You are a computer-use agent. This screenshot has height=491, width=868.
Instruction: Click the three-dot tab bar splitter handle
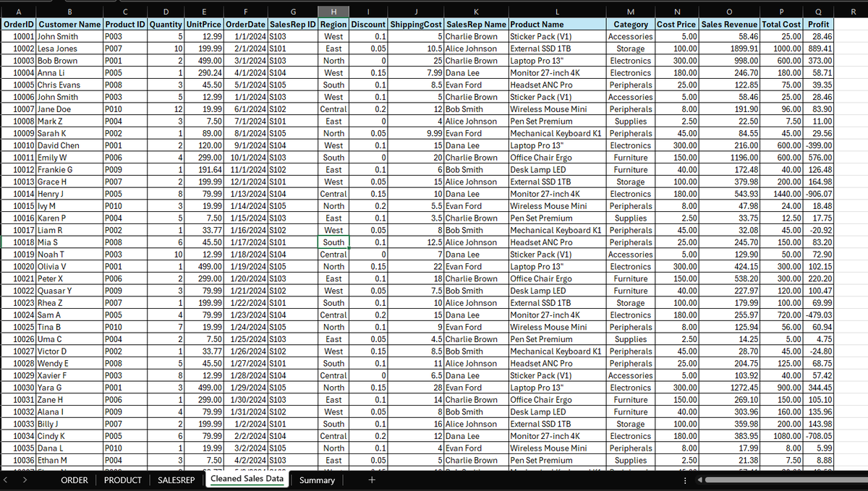[684, 480]
